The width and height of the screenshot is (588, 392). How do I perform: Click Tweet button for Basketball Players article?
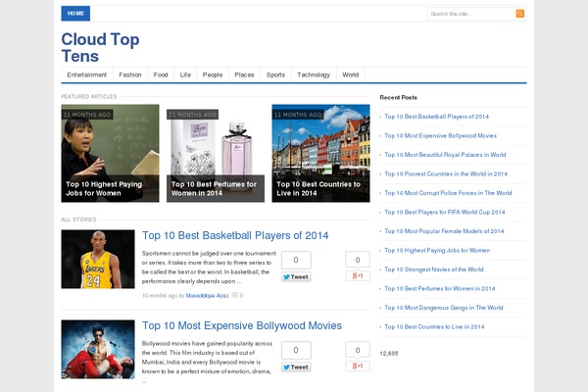coord(296,276)
